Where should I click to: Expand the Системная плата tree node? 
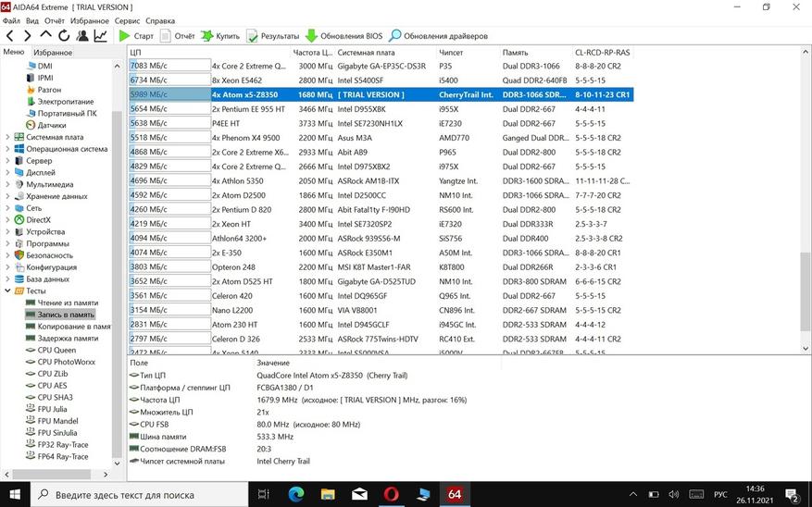click(x=7, y=137)
